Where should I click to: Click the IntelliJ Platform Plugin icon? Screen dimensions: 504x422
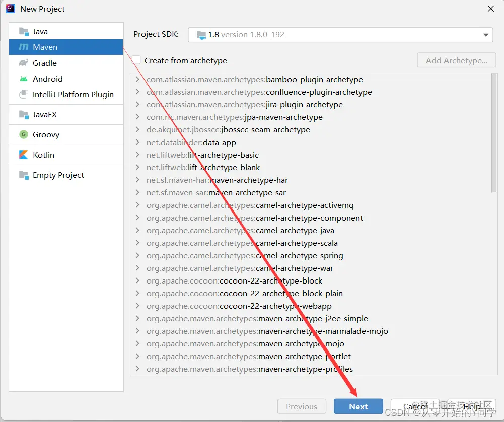[x=24, y=94]
